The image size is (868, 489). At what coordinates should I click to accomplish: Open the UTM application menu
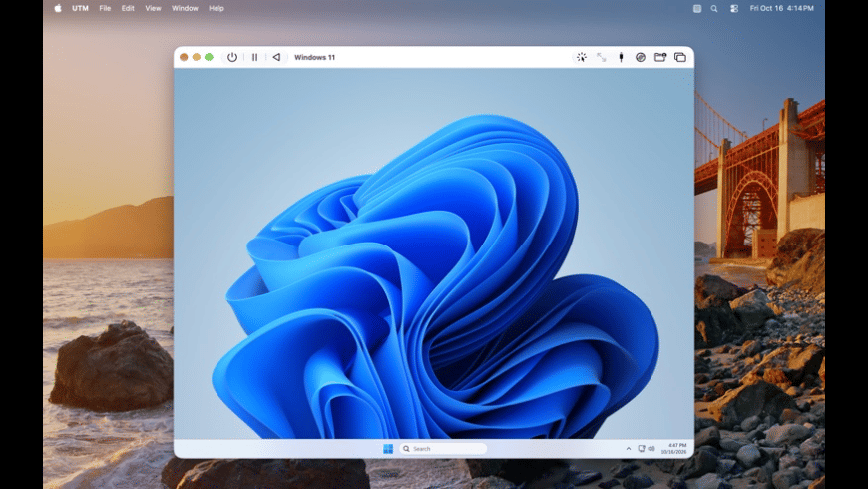(x=80, y=8)
